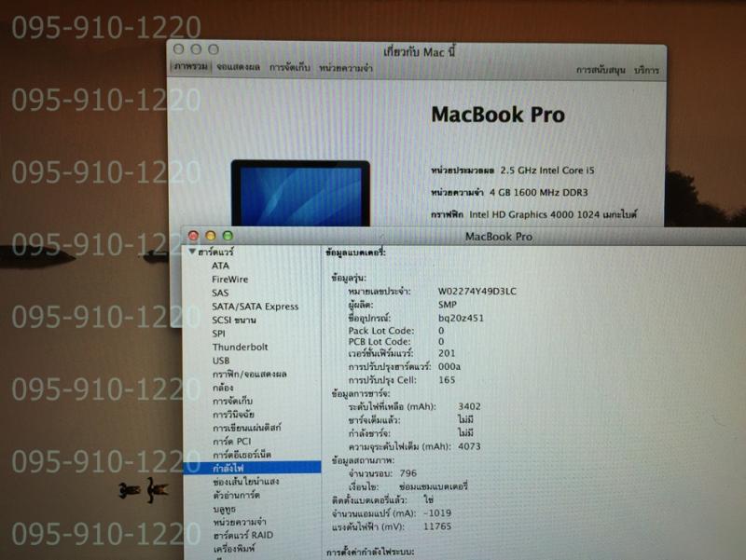Select FireWire in the sidebar
This screenshot has width=746, height=560.
[229, 279]
